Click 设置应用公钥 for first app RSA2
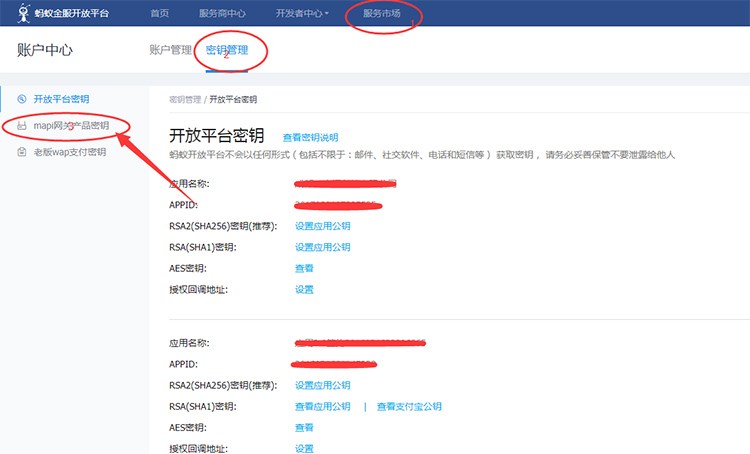Screen dimensions: 750x454 [x=323, y=226]
